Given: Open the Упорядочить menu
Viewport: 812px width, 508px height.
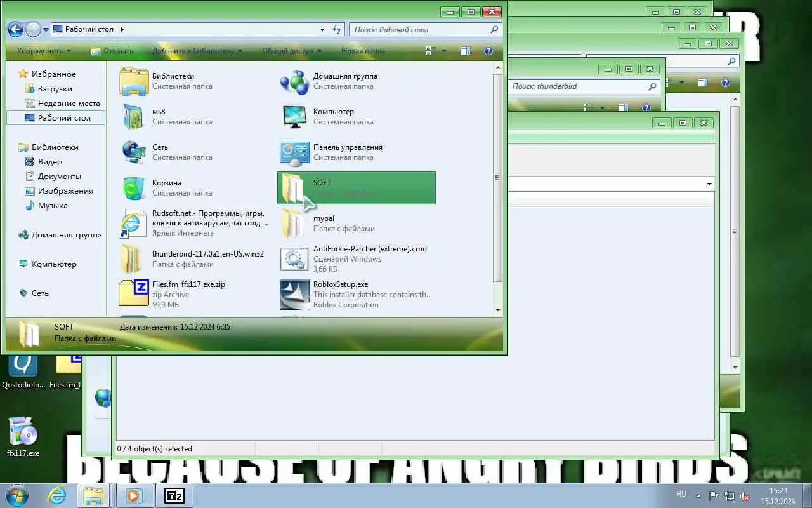Looking at the screenshot, I should tap(44, 51).
